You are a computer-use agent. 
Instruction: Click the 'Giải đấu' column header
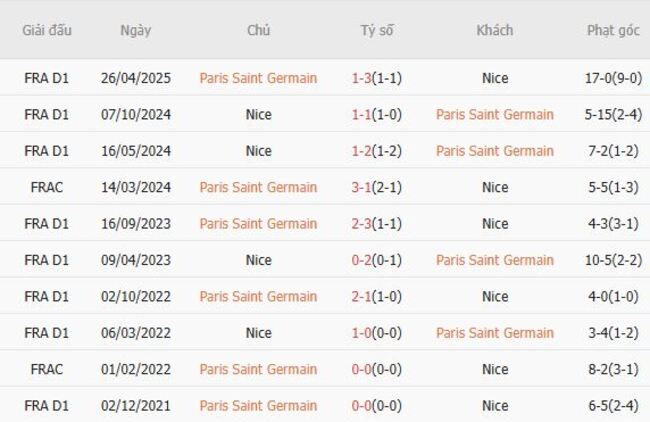click(x=47, y=30)
